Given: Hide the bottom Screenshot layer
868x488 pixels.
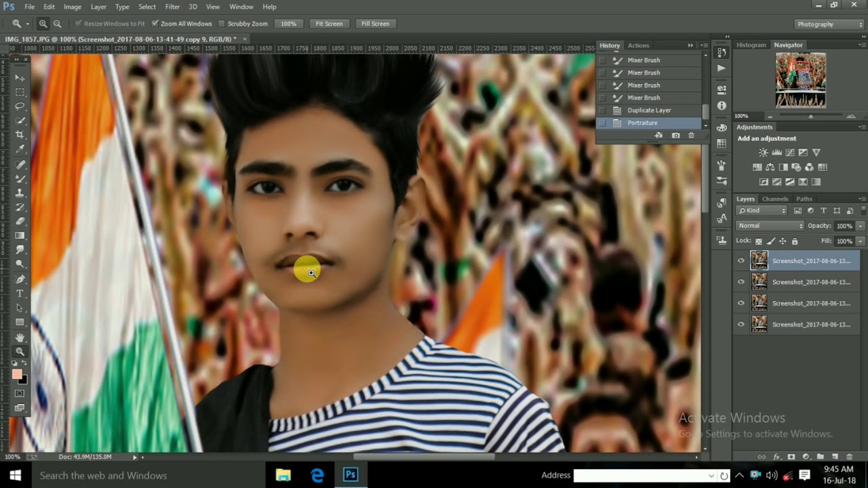Looking at the screenshot, I should click(x=741, y=325).
